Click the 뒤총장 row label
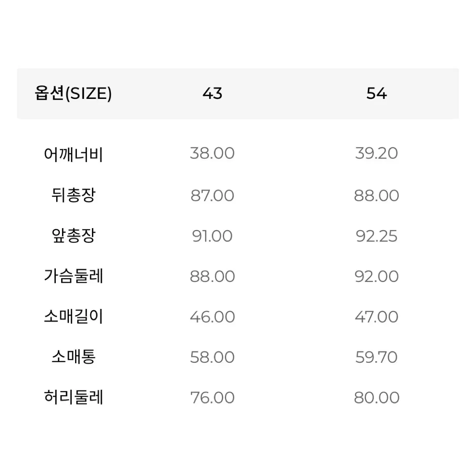476x476 pixels. pyautogui.click(x=73, y=195)
